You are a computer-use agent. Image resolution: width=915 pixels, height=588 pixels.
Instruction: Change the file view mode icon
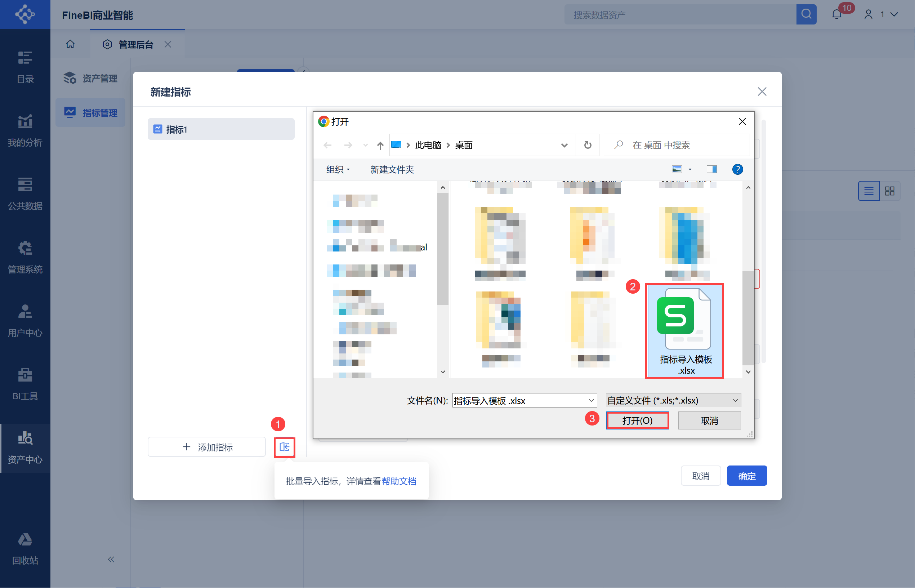pos(677,169)
